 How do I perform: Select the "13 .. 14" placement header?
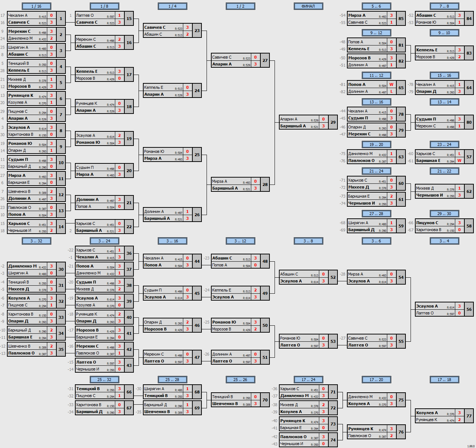pos(444,102)
